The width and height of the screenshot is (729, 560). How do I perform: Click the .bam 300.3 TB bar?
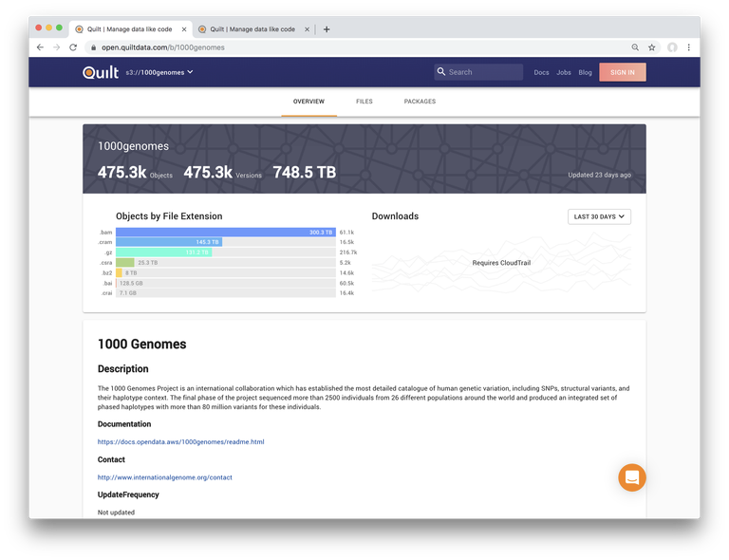(226, 232)
